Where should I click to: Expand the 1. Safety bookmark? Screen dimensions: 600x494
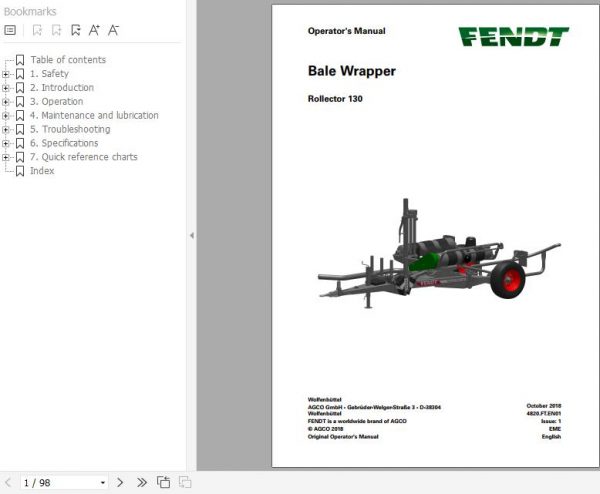click(x=6, y=74)
